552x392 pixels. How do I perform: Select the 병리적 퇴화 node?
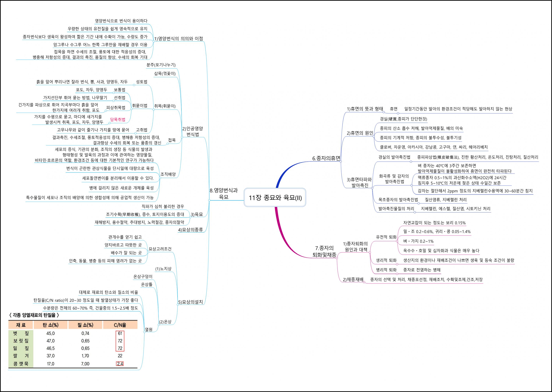coord(386,270)
